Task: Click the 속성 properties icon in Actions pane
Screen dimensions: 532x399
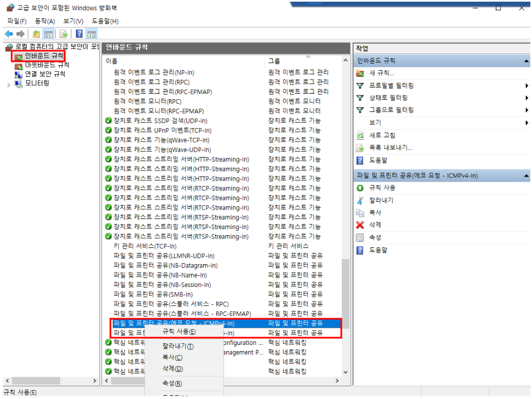Action: point(360,237)
